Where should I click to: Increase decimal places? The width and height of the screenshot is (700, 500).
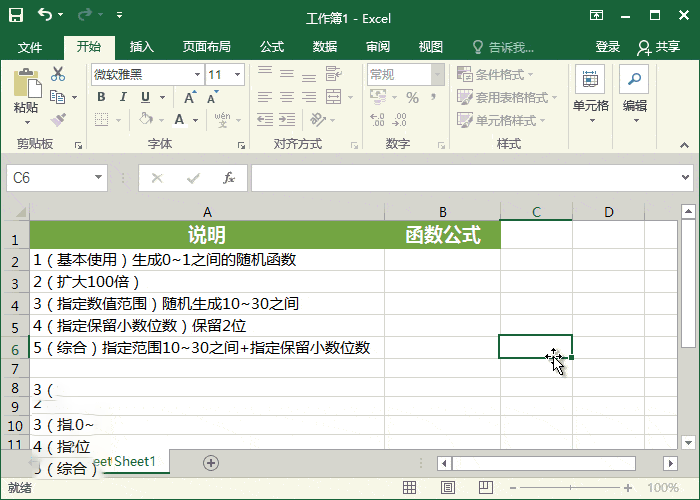coord(378,120)
